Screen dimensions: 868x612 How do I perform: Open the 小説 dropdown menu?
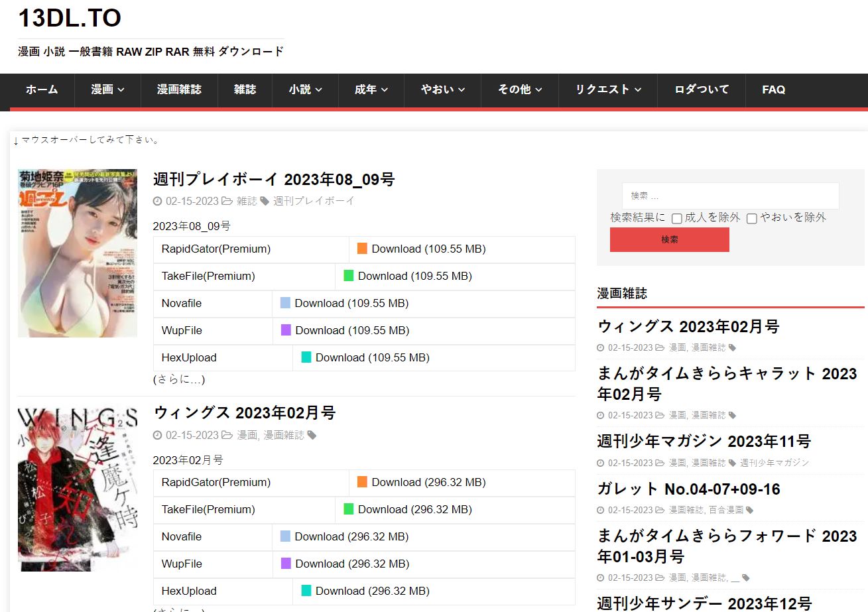[306, 90]
